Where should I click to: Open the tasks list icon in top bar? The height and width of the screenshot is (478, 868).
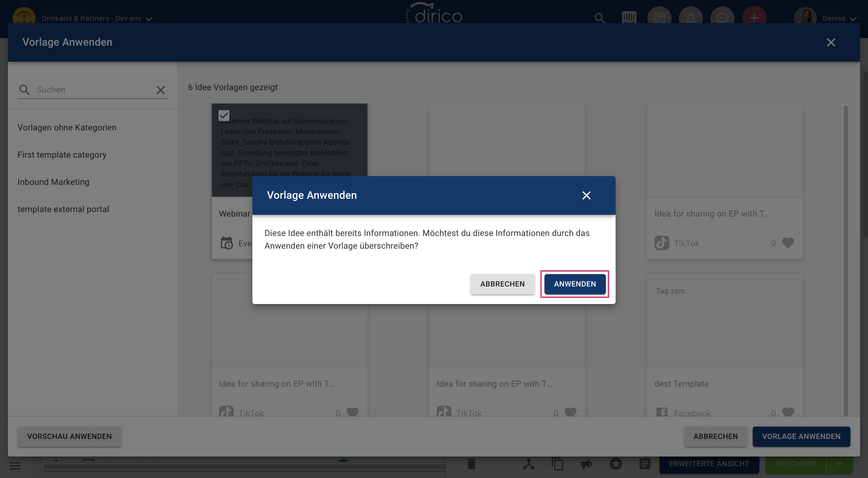pyautogui.click(x=659, y=18)
